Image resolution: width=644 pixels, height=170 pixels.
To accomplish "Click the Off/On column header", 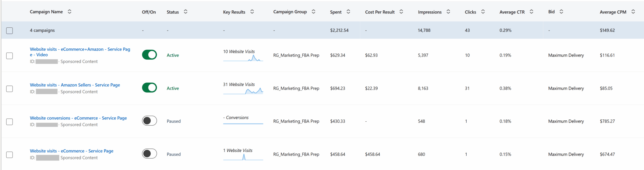I will point(149,12).
